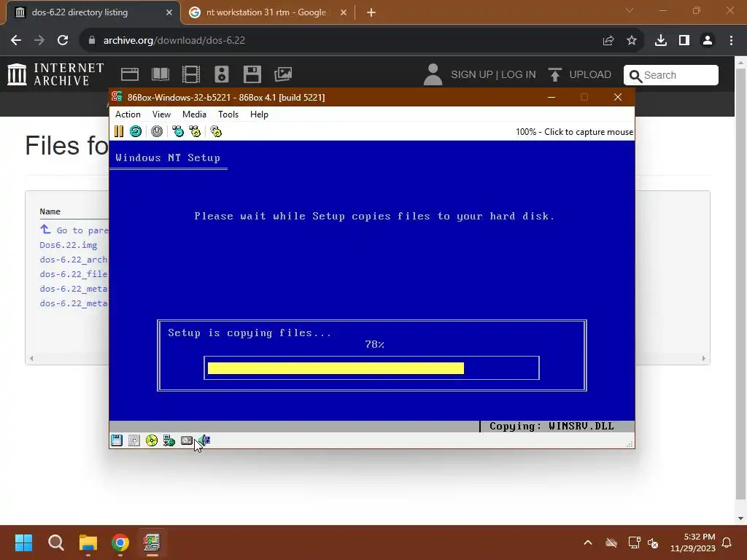This screenshot has width=747, height=560.
Task: Open Chrome profile menu
Action: [x=708, y=41]
